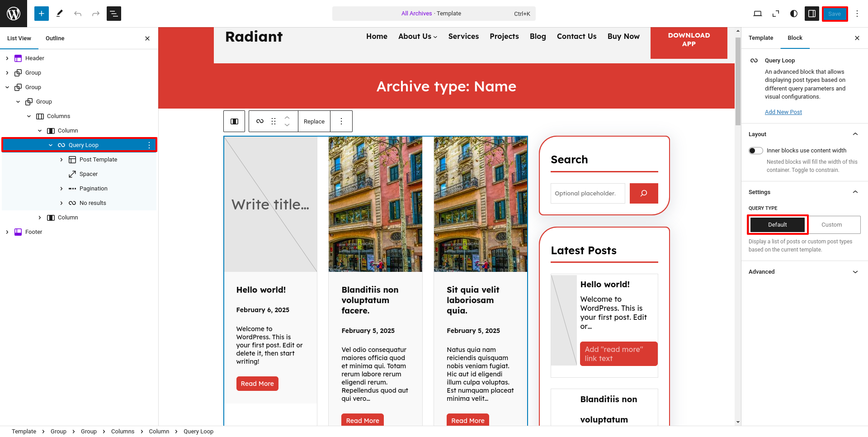Click the Sit quia velit post image
This screenshot has height=437, width=868.
coord(481,204)
